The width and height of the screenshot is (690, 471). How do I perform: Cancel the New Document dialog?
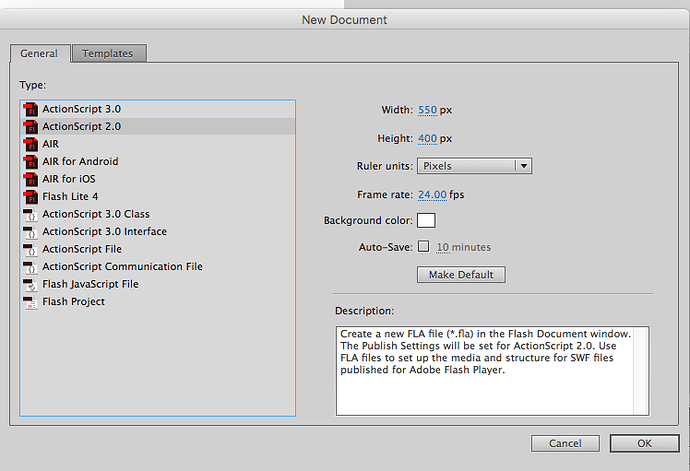pos(565,443)
